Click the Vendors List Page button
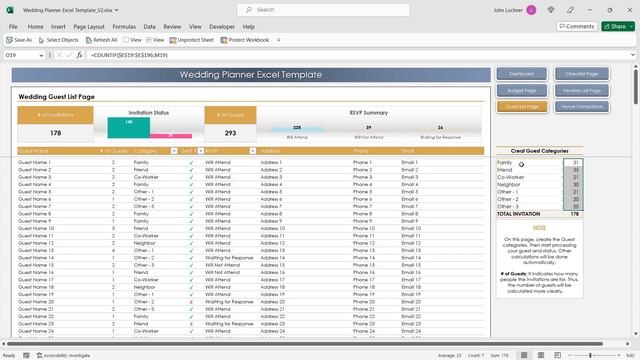 click(x=582, y=90)
